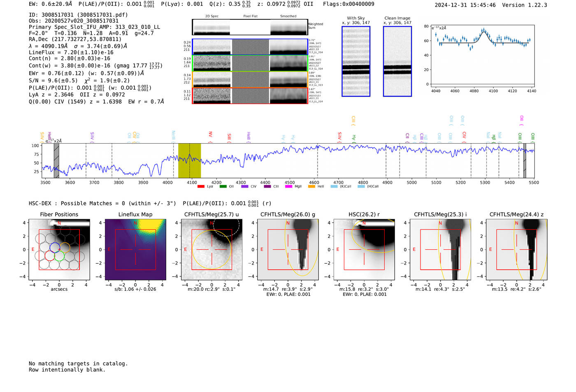Click the orange HeII legend swatch
This screenshot has height=392, width=576.
tap(311, 186)
